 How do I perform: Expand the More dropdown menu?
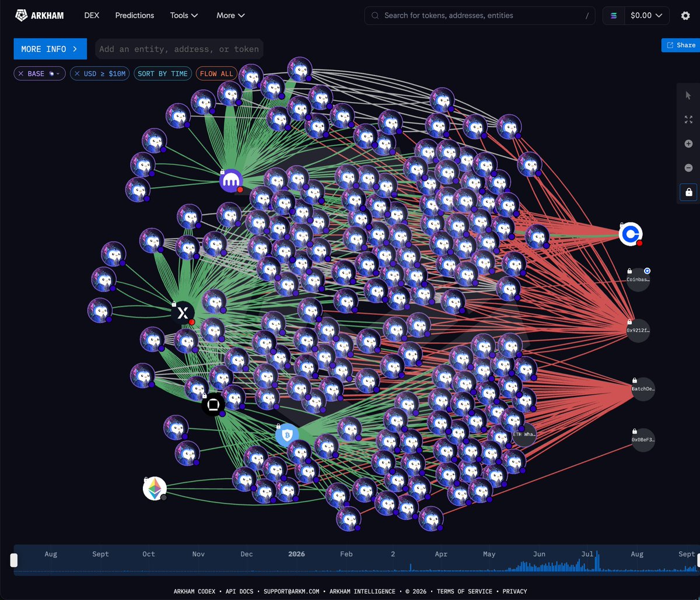(x=230, y=16)
